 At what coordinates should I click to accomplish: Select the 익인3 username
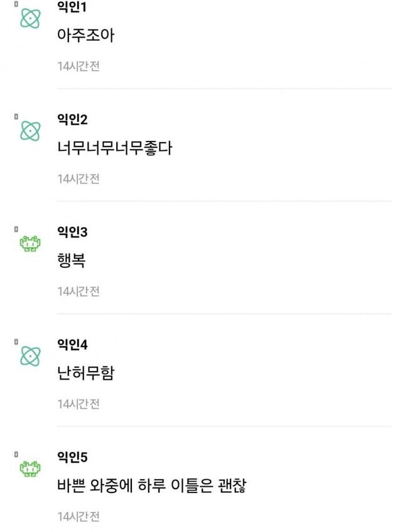pyautogui.click(x=72, y=232)
